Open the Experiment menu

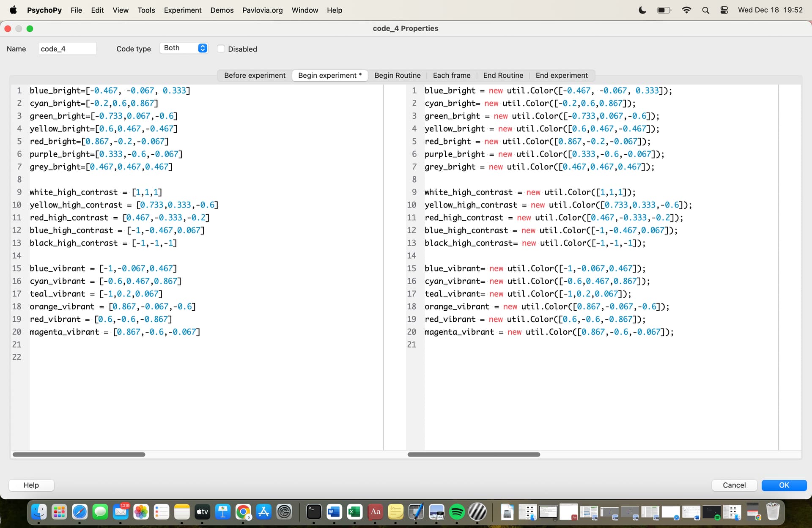[x=182, y=10]
